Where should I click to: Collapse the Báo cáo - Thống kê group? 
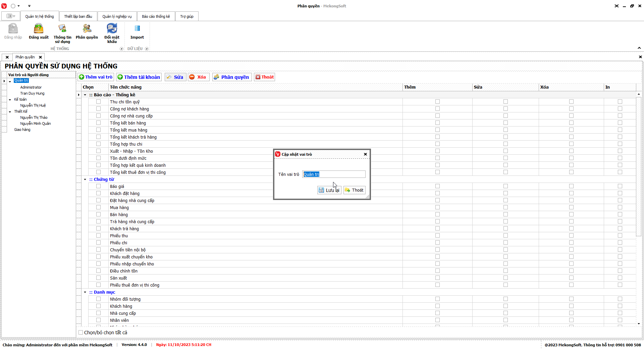pos(85,95)
